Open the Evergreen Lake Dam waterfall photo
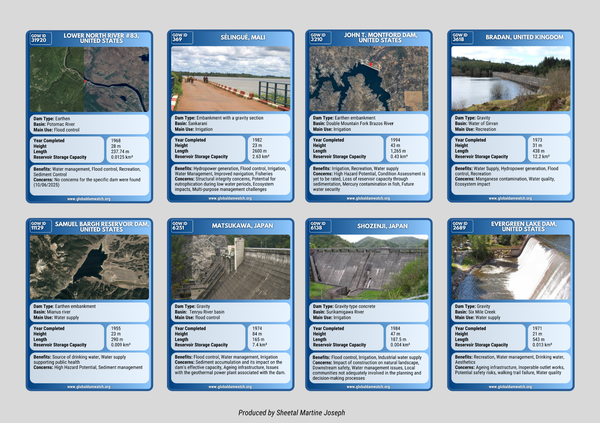Viewport: 600px width, 423px height. tap(510, 268)
